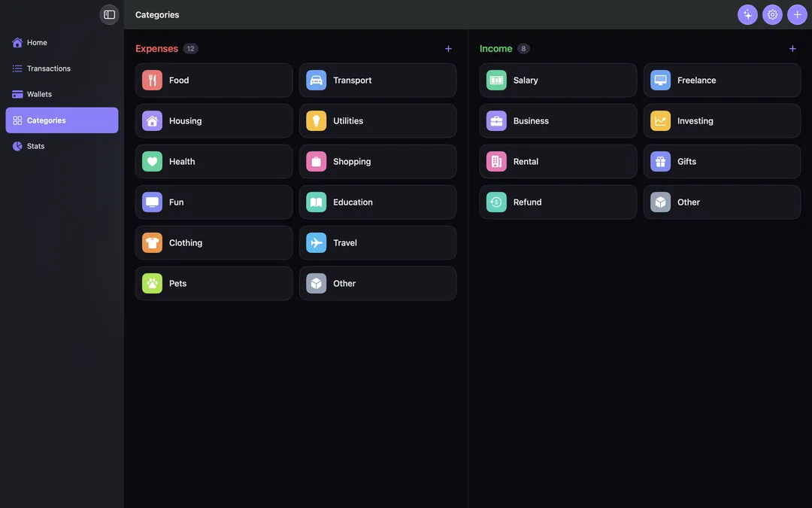Click the Food fork-and-knife icon
Viewport: 812px width, 508px height.
pos(152,81)
